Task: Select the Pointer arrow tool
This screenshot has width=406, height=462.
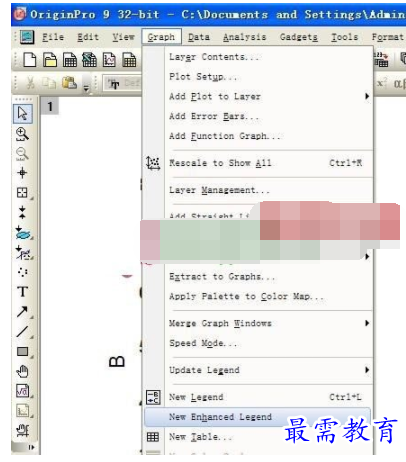Action: pyautogui.click(x=23, y=114)
